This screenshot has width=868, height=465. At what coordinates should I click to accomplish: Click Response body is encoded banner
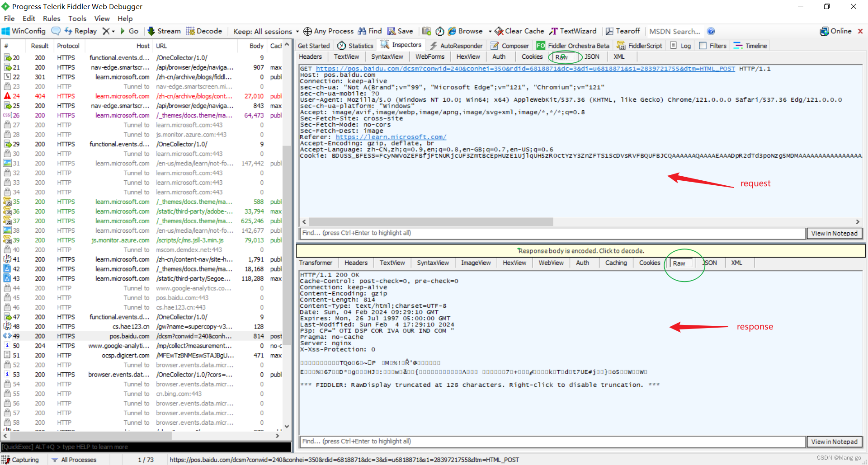click(x=580, y=250)
